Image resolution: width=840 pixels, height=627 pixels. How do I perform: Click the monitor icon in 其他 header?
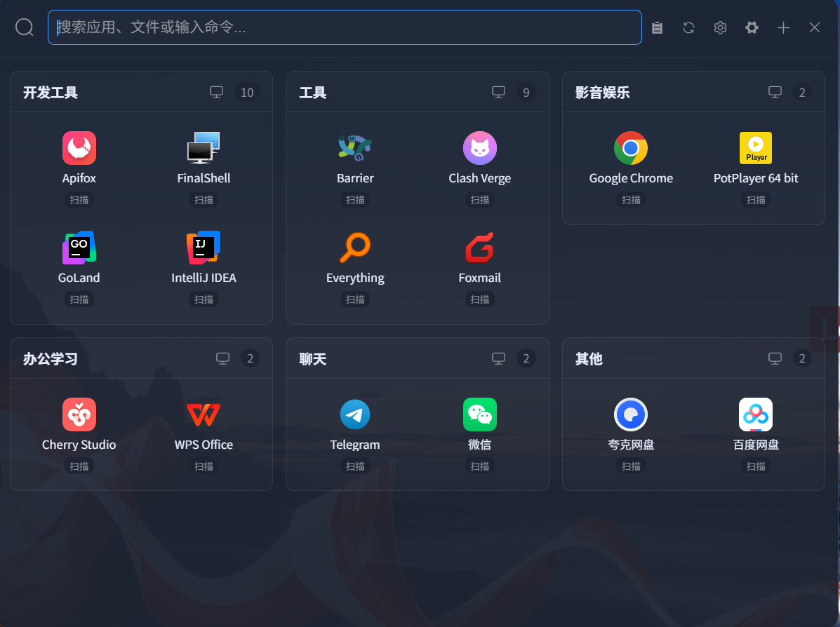pyautogui.click(x=775, y=358)
